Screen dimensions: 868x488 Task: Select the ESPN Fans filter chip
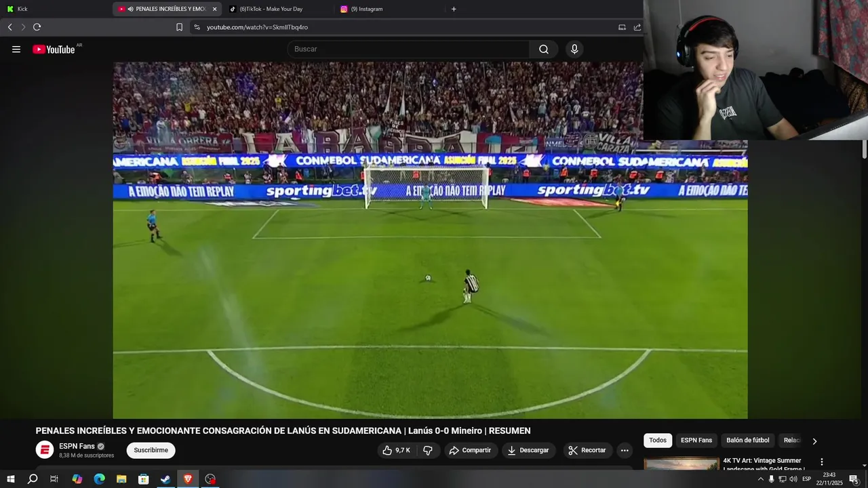696,441
